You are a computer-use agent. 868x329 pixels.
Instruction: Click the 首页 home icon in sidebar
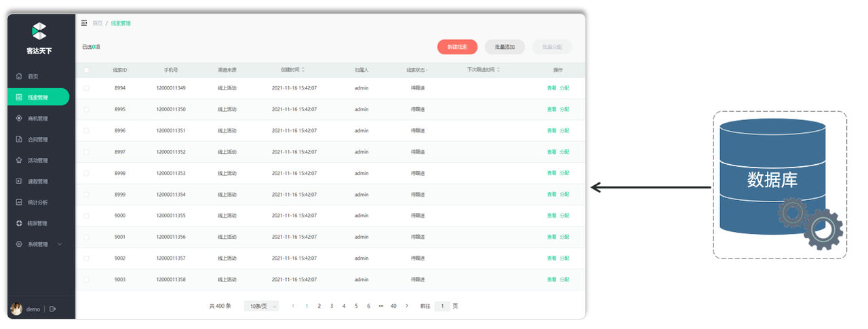19,77
